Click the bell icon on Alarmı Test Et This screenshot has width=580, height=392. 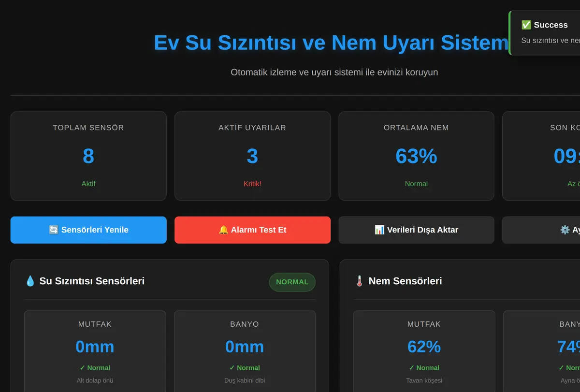(x=223, y=230)
